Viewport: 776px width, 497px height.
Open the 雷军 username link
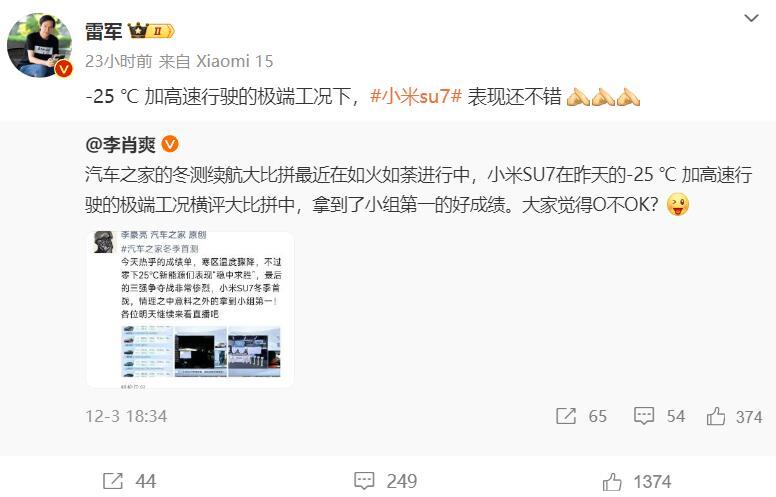(103, 32)
